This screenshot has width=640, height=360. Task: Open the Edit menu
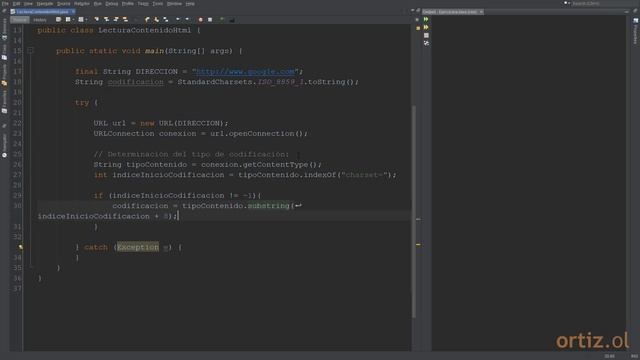16,4
